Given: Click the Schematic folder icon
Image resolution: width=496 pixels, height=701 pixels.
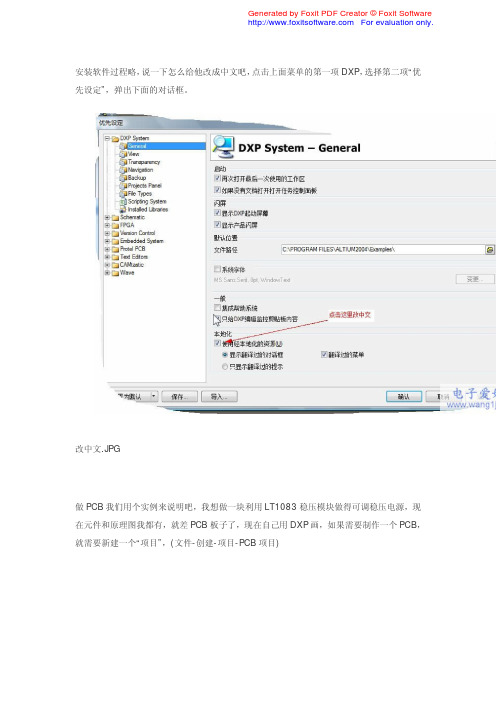Looking at the screenshot, I should coord(115,217).
